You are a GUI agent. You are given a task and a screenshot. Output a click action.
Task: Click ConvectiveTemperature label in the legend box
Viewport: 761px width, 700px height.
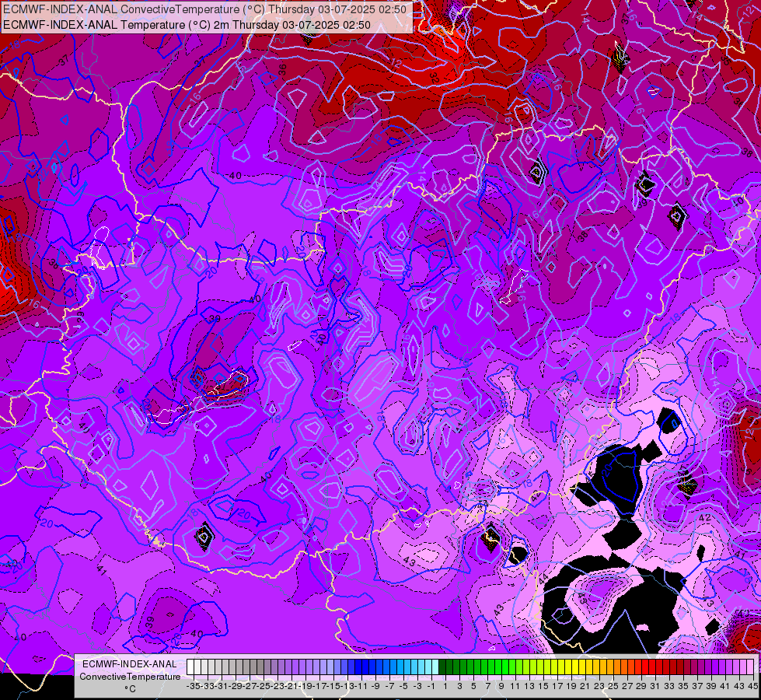(x=130, y=676)
